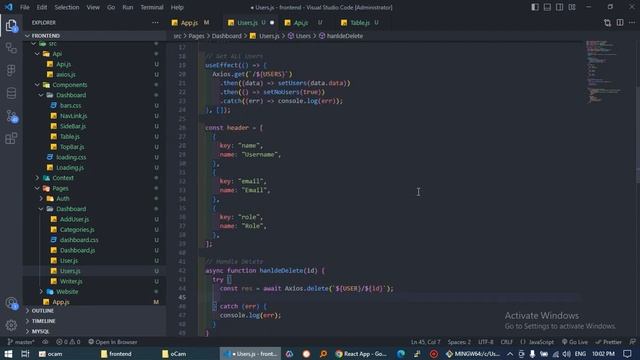Click CRLF end-of-line setting

506,342
